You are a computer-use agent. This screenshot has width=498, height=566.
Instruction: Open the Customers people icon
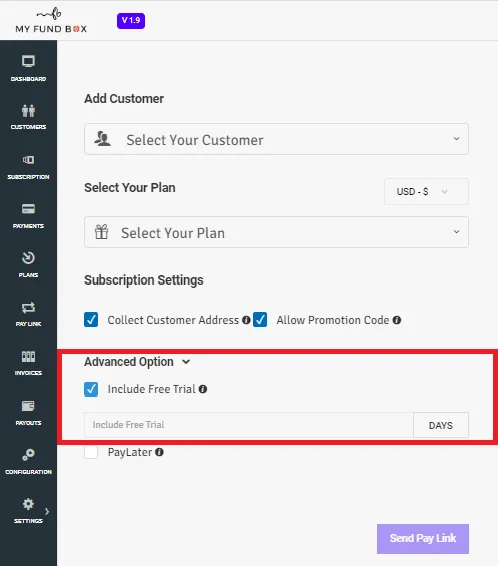click(x=28, y=110)
